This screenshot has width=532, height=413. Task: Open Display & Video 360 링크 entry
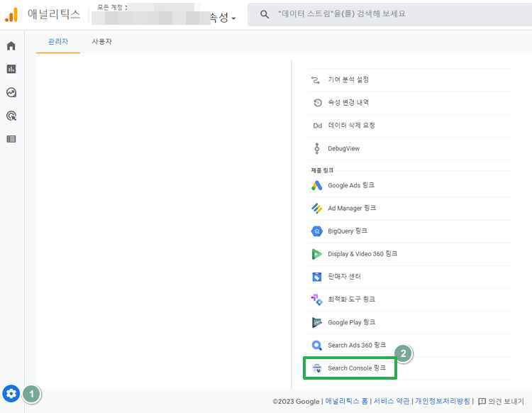(409, 254)
